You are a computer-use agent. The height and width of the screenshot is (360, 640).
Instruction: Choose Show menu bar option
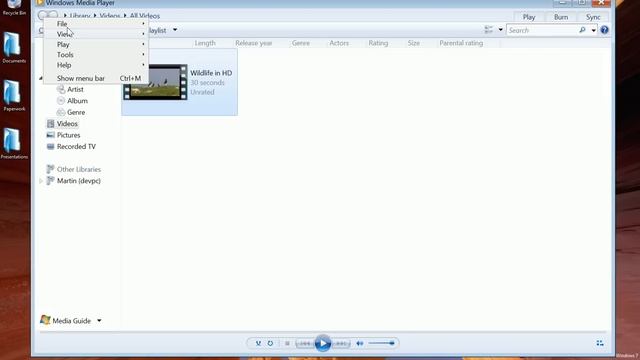pos(96,78)
